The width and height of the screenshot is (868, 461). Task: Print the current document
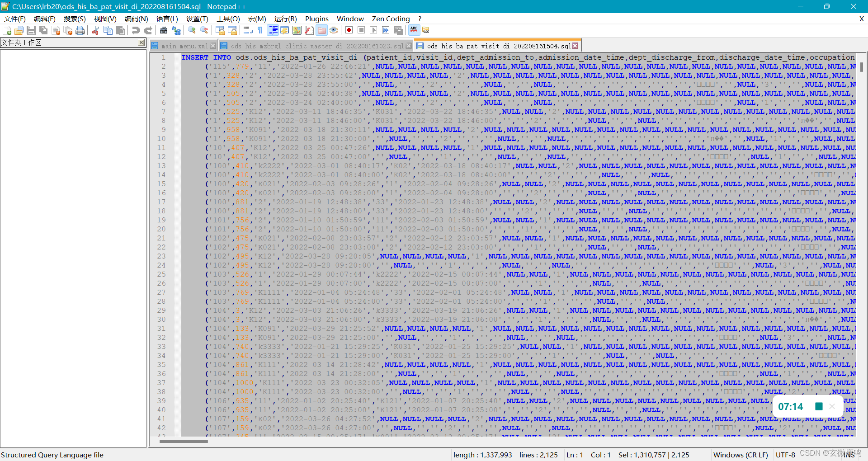tap(80, 30)
